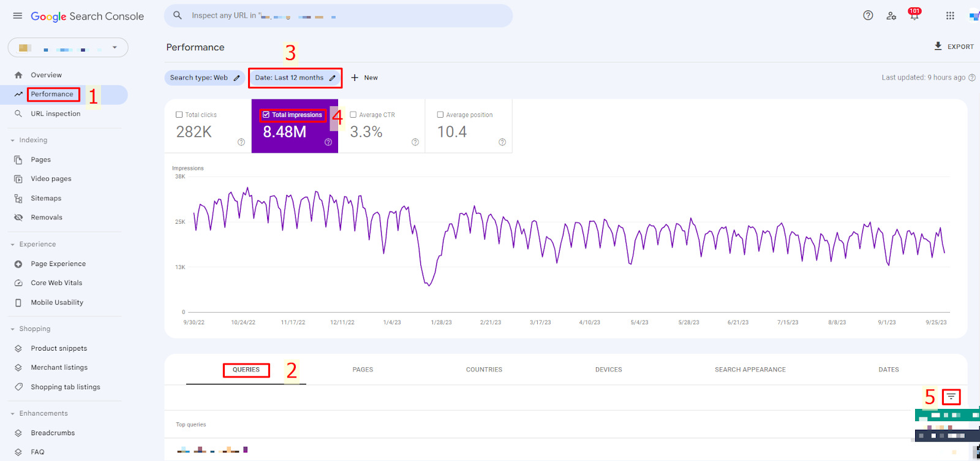This screenshot has width=980, height=461.
Task: Open Removals in the sidebar
Action: 47,218
